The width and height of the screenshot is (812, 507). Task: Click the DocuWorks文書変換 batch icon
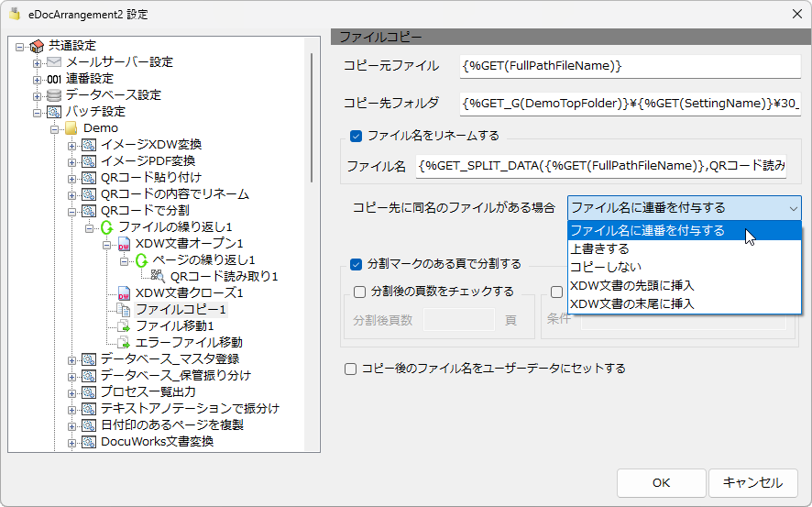click(89, 442)
